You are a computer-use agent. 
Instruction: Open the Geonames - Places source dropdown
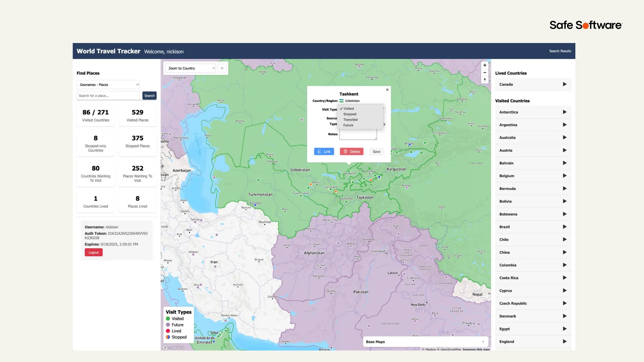[108, 85]
